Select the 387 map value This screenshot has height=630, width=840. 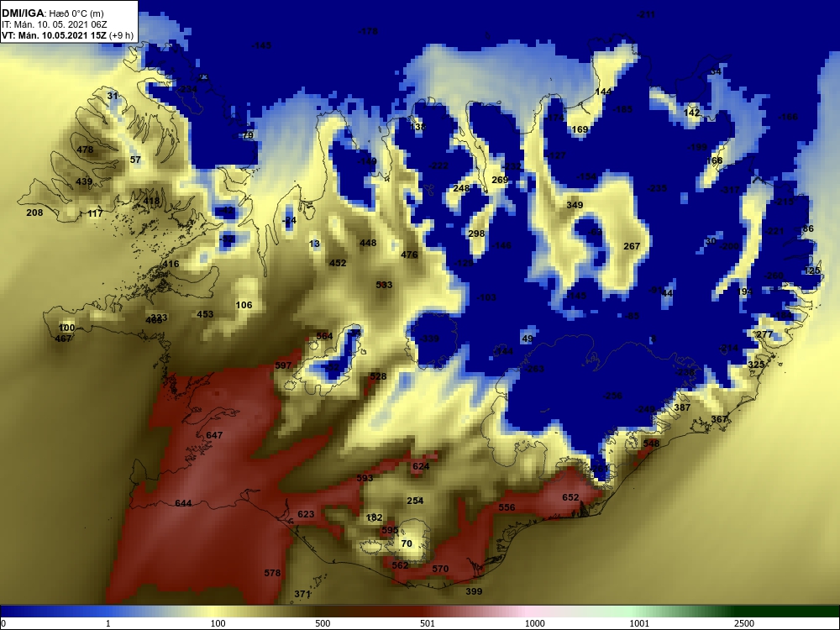click(x=682, y=407)
